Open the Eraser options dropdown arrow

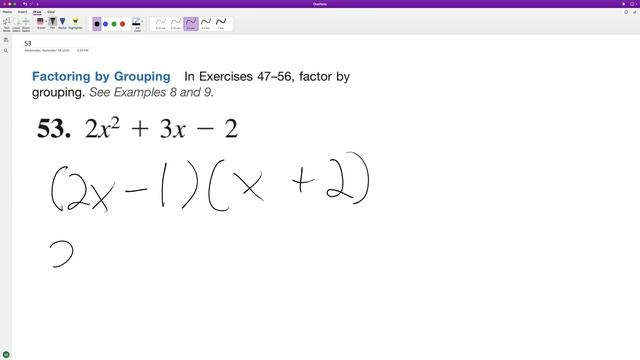click(46, 22)
